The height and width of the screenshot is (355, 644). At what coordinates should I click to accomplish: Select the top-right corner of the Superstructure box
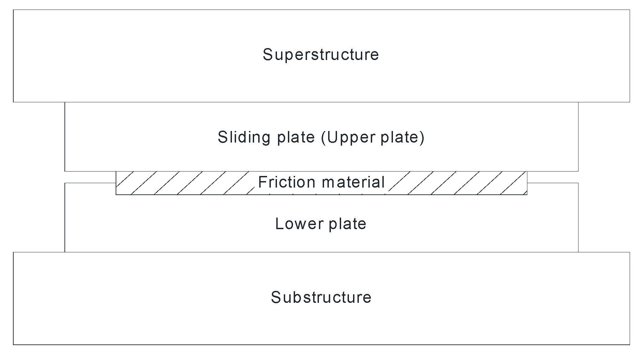(x=630, y=10)
